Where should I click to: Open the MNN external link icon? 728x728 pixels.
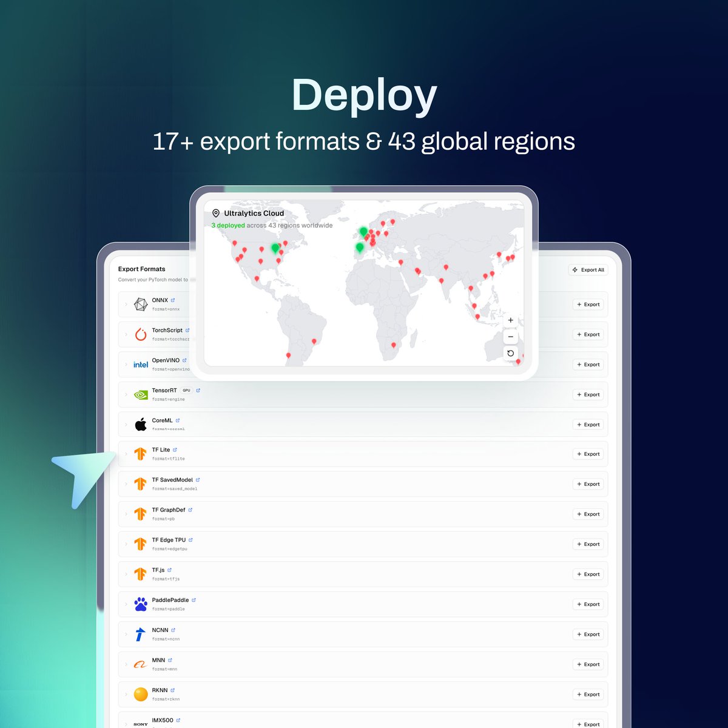coord(170,660)
